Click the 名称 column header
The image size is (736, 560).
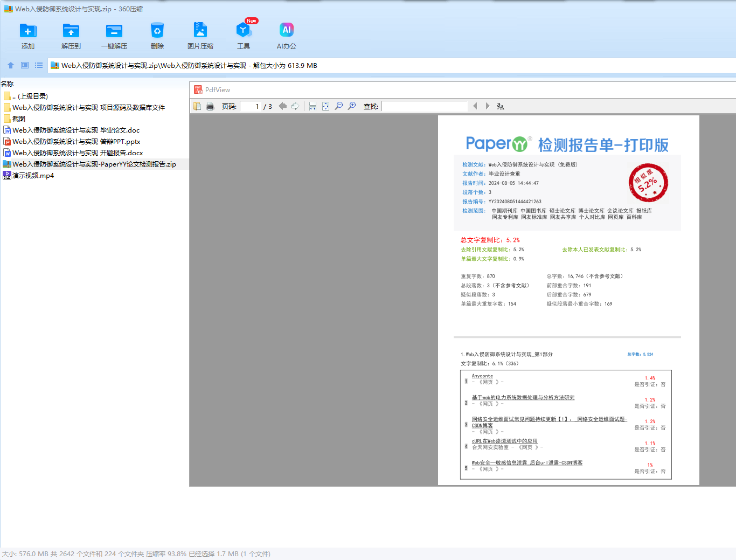[x=7, y=84]
